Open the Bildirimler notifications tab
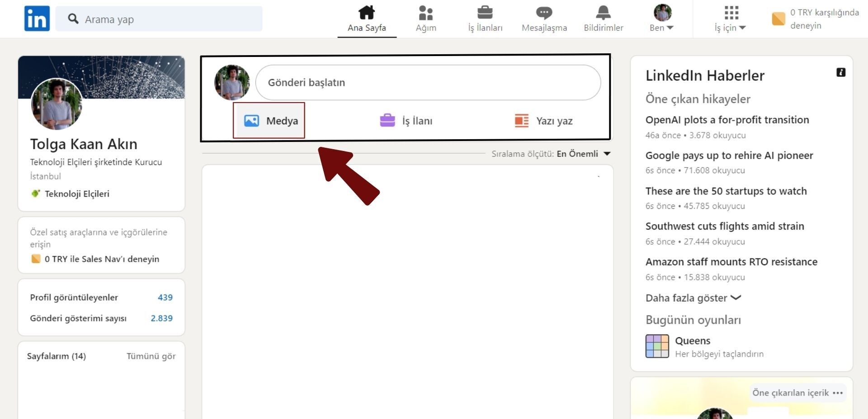The width and height of the screenshot is (868, 419). click(604, 19)
